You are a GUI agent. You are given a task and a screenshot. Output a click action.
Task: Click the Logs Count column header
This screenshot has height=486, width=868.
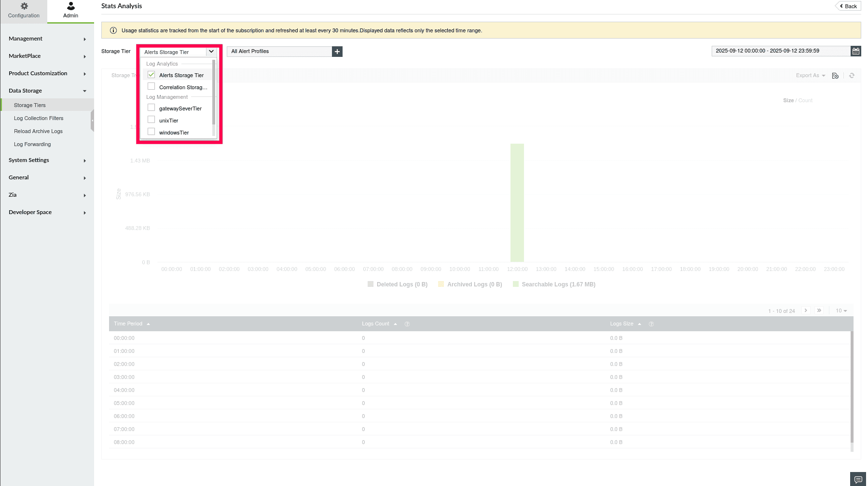375,324
